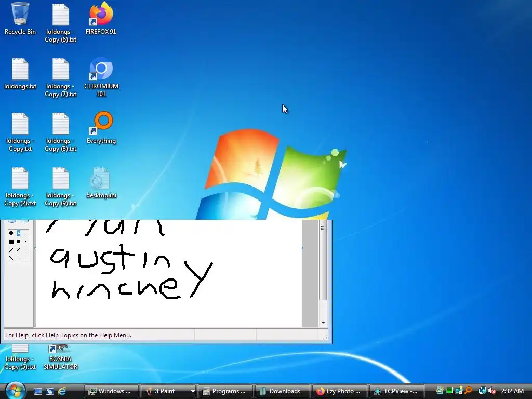Select the CHROMIUM 101 desktop shortcut

[x=101, y=77]
